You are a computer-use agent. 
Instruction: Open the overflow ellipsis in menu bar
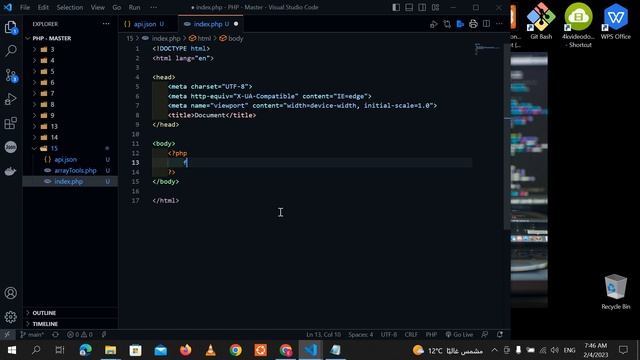coord(153,7)
